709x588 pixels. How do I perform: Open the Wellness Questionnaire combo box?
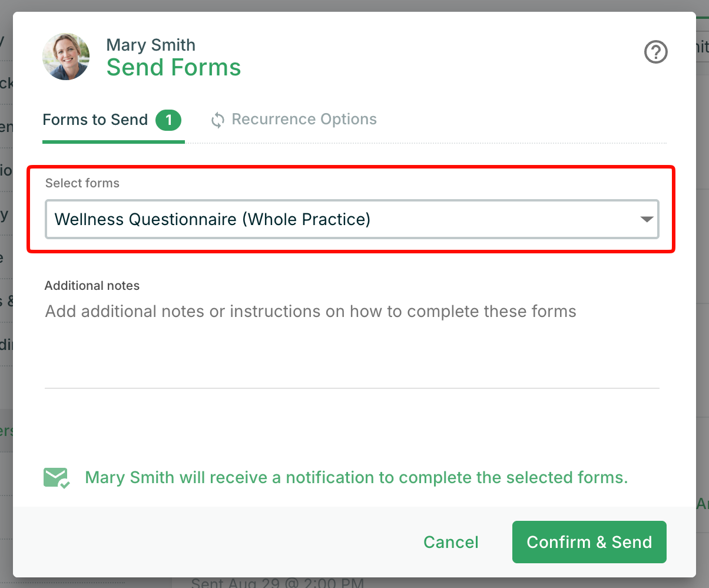pos(352,219)
